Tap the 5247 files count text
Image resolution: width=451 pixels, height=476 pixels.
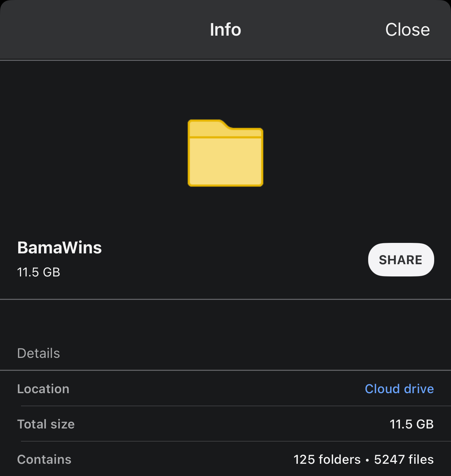[x=404, y=459]
